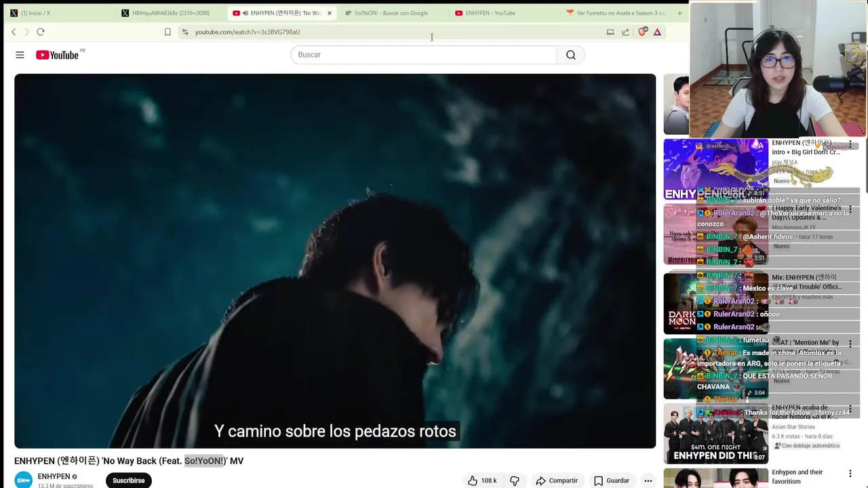Open options menu for 'intro + Big Girl' video
Viewport: 868px width, 488px height.
(850, 145)
